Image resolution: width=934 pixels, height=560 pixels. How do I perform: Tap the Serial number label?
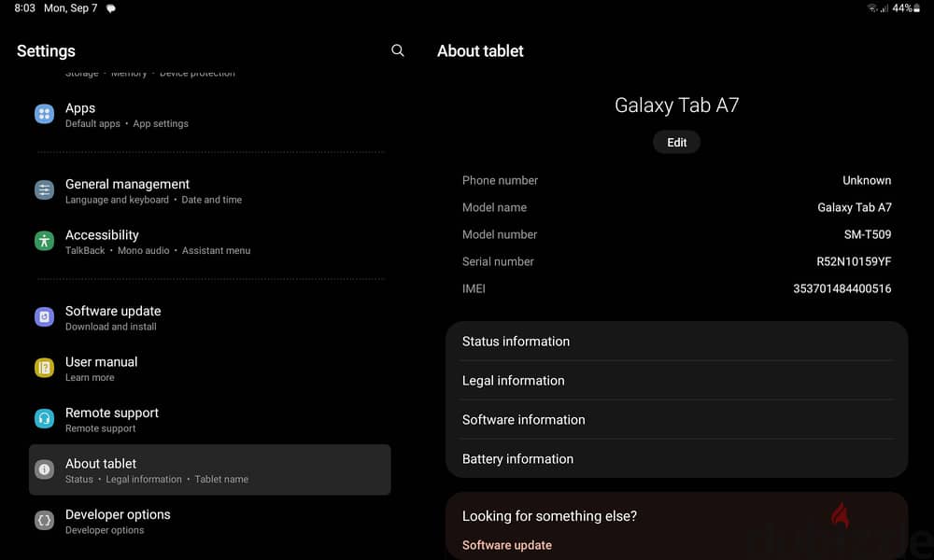pyautogui.click(x=498, y=261)
